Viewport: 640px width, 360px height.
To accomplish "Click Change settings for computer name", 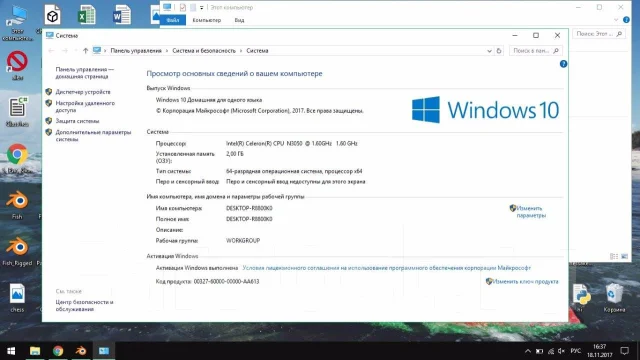I will (531, 211).
